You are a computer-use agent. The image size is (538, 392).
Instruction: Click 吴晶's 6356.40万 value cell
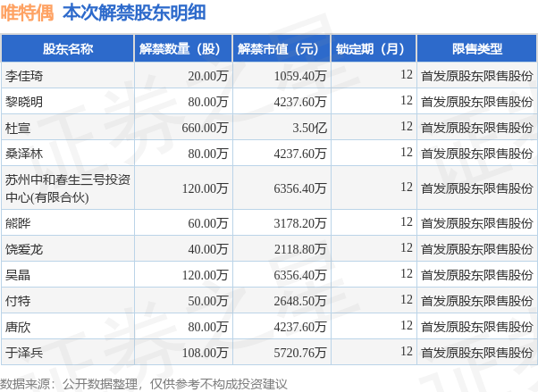[x=282, y=275]
